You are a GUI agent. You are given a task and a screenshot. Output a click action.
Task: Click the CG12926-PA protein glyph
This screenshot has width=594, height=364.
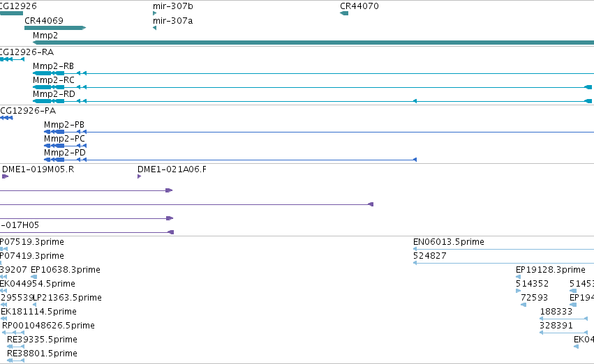coord(6,118)
